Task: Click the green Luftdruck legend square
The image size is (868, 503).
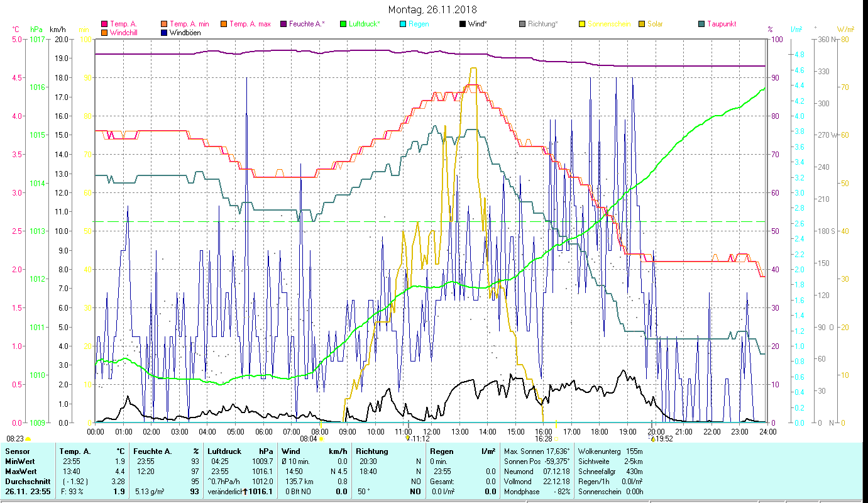Action: pos(343,25)
